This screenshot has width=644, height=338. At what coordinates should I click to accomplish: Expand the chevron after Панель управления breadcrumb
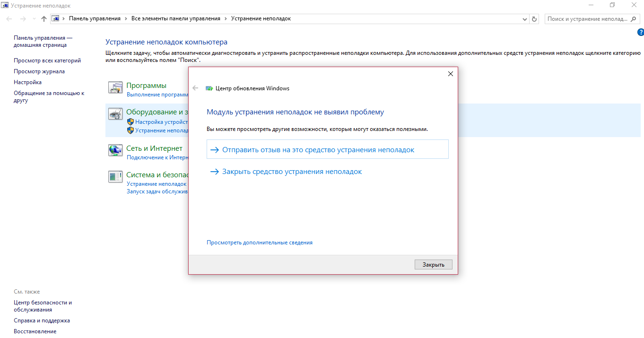point(126,18)
